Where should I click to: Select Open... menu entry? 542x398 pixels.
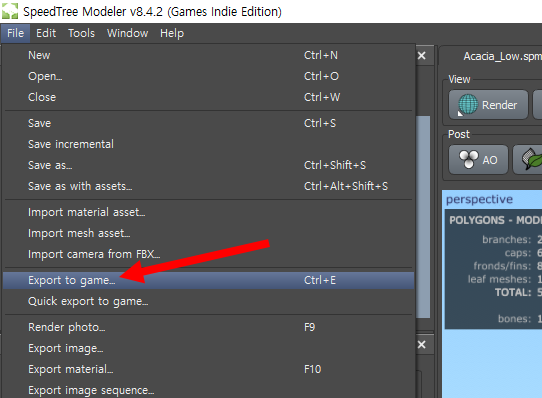click(208, 76)
